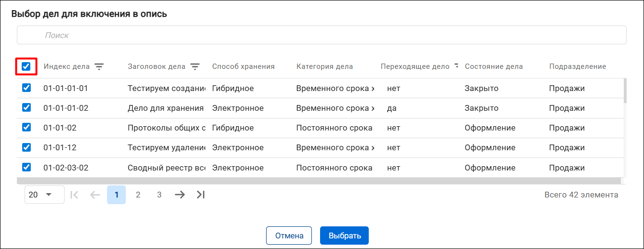Click Переходящее дело column header
Screen dimensions: 644x249
[x=415, y=66]
